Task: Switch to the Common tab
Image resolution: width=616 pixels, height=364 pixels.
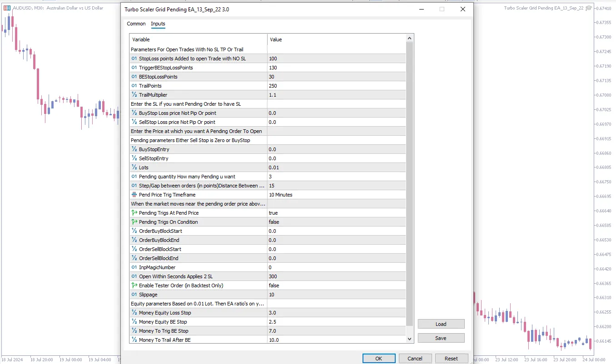Action: pos(136,24)
